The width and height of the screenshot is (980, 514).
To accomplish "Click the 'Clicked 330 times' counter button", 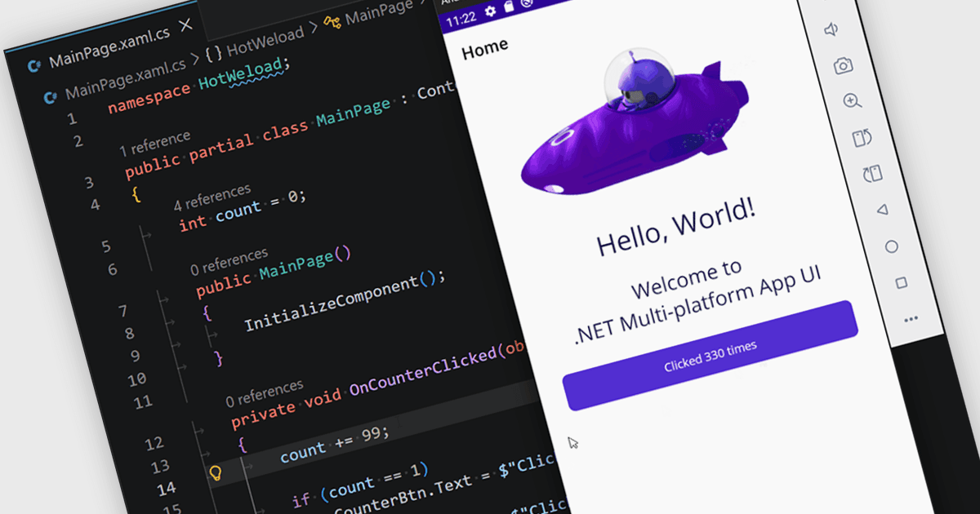I will 710,356.
